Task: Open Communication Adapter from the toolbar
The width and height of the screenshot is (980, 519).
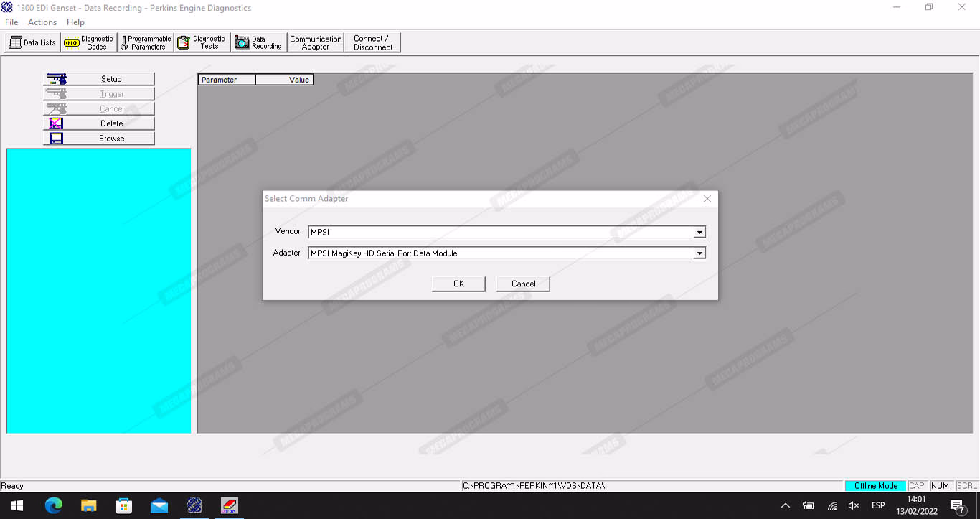Action: click(316, 43)
